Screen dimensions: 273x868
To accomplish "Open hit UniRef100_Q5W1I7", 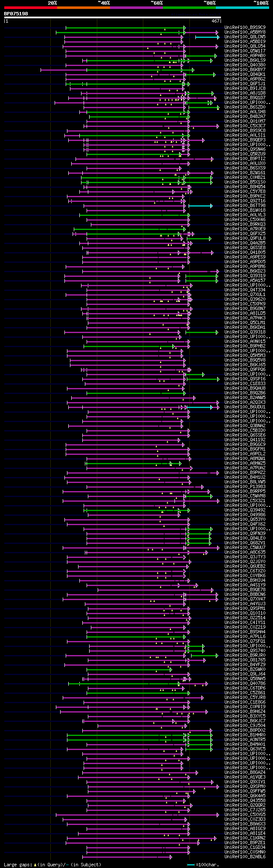I will (245, 51).
